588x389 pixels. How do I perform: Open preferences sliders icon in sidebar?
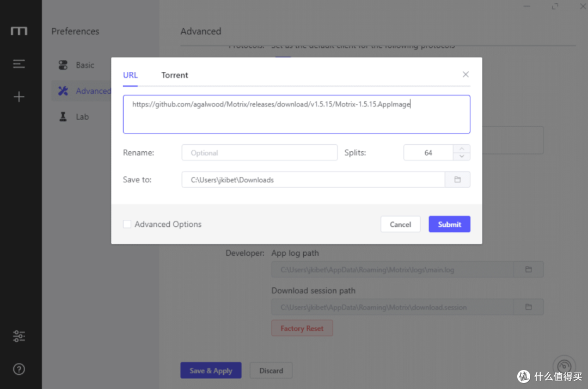click(19, 336)
